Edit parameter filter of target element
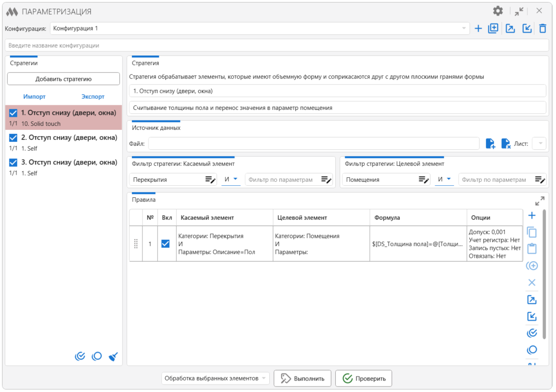The image size is (556, 392). (x=540, y=180)
